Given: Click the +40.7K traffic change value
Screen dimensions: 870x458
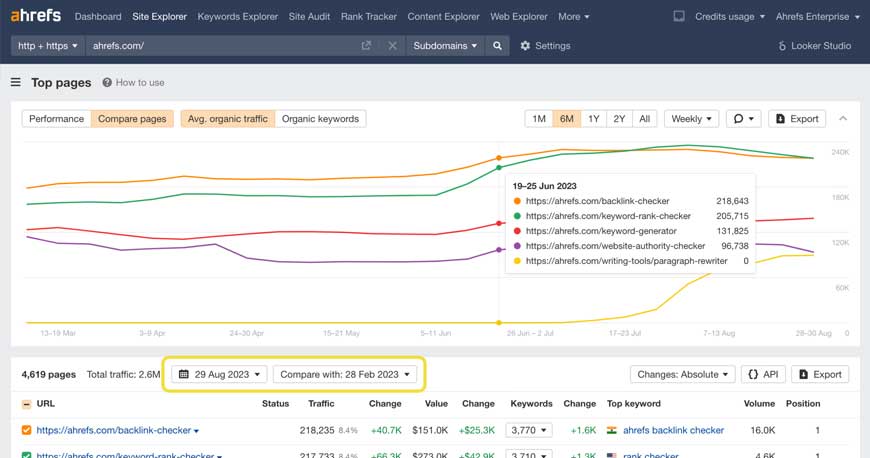Looking at the screenshot, I should pyautogui.click(x=386, y=430).
